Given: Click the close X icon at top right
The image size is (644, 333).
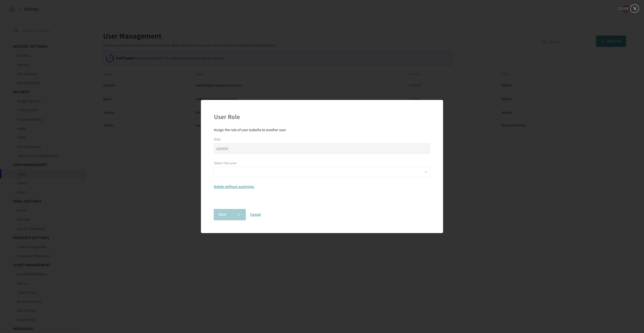Looking at the screenshot, I should [634, 9].
